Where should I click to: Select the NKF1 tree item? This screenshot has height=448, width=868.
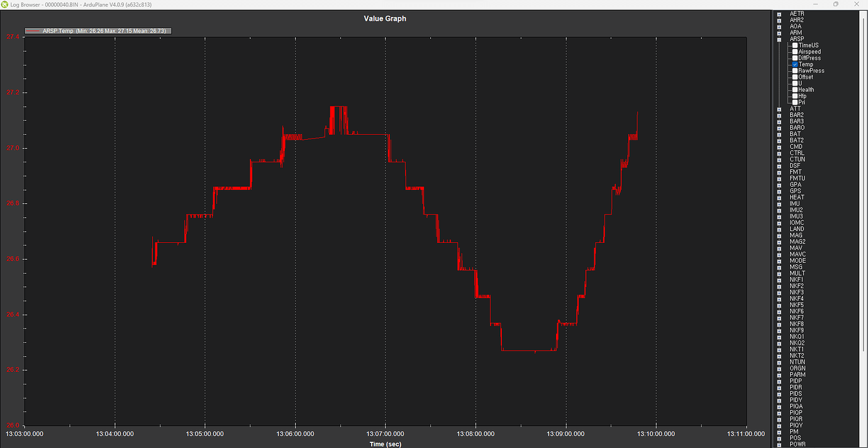pos(796,279)
